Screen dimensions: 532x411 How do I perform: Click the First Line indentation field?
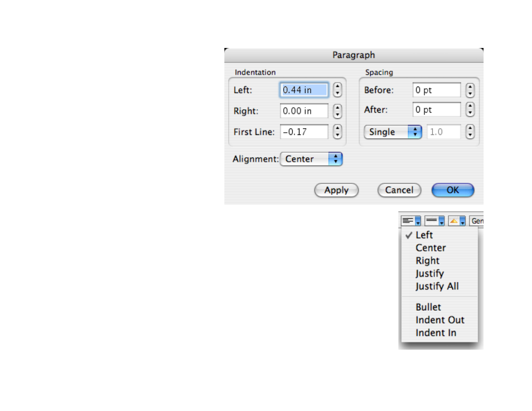pyautogui.click(x=304, y=132)
